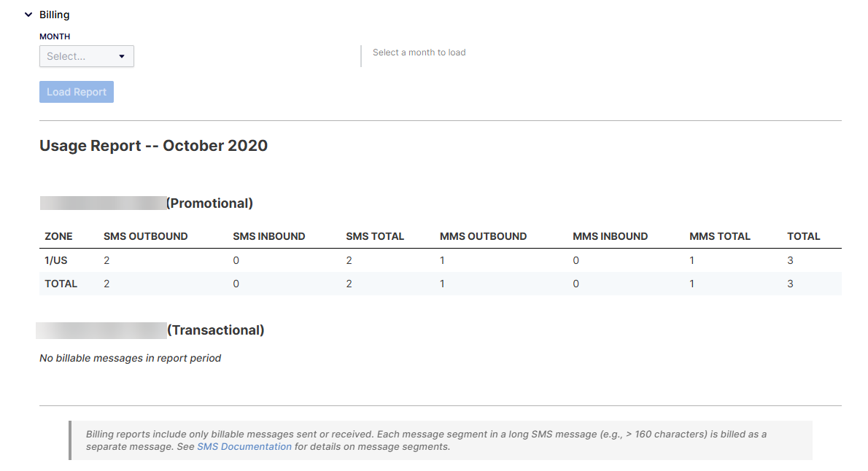Screen dimensions: 868x471
Task: Click the 'Select a month to load' hint
Action: click(419, 52)
